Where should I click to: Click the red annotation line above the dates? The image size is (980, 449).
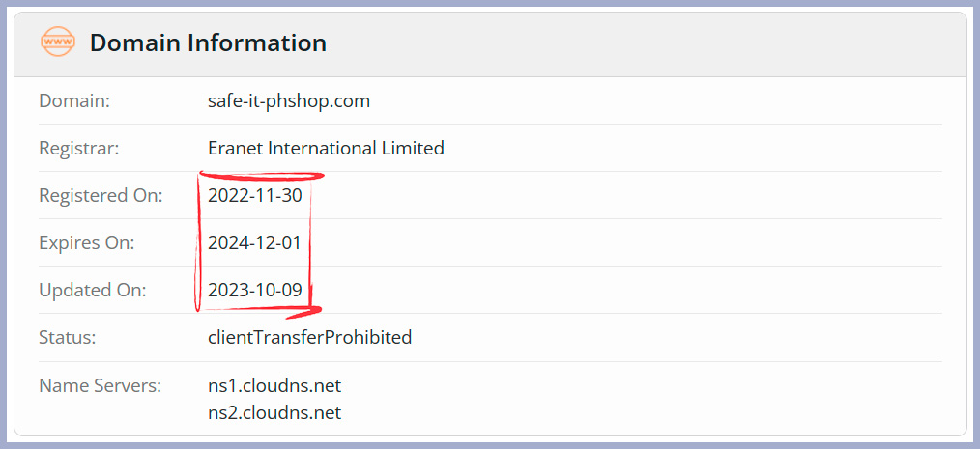(x=261, y=176)
